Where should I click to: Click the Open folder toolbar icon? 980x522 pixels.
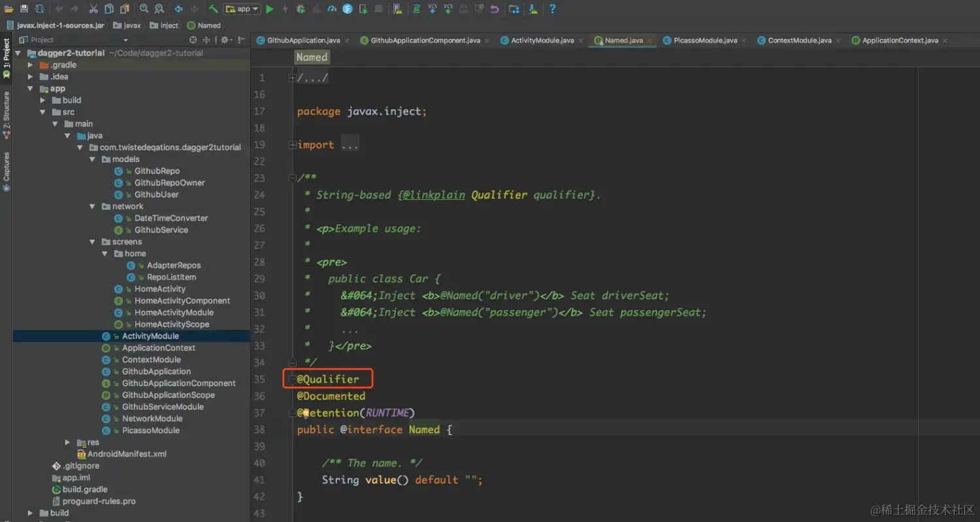(x=8, y=9)
